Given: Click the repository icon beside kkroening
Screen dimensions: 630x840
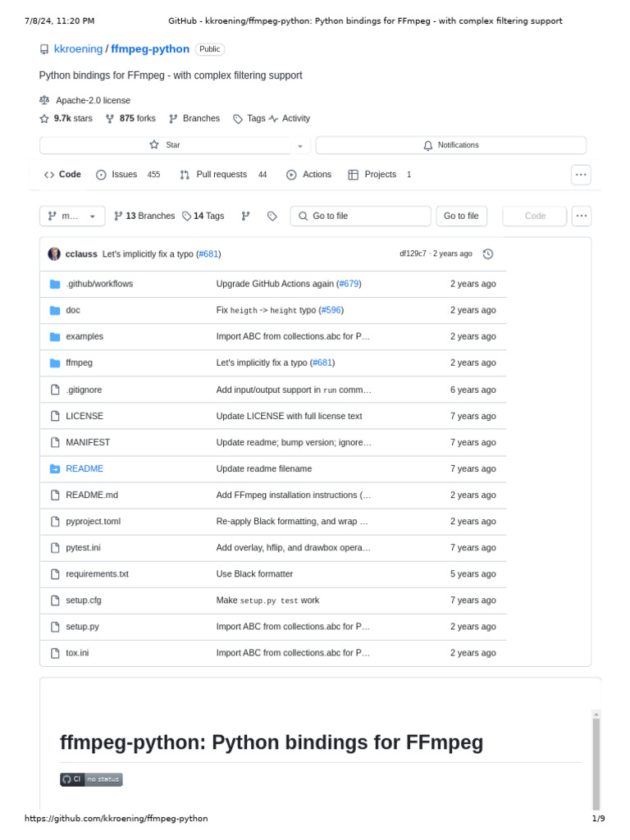Looking at the screenshot, I should point(44,49).
